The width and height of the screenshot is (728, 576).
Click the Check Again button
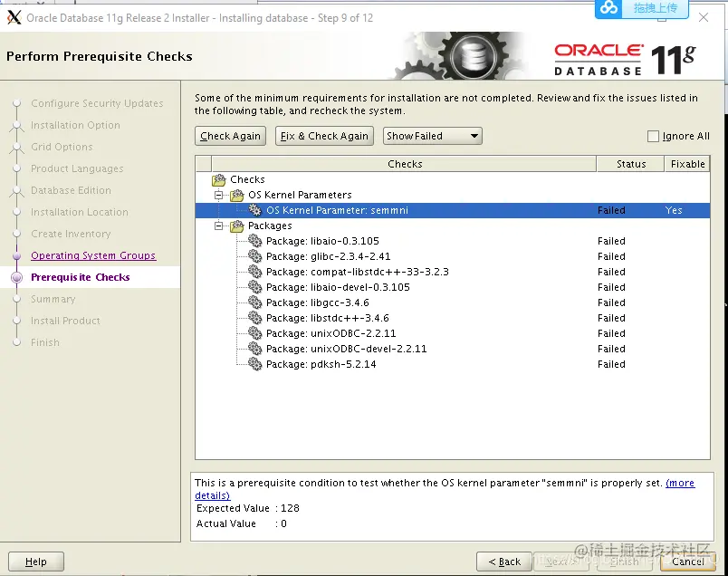(230, 136)
